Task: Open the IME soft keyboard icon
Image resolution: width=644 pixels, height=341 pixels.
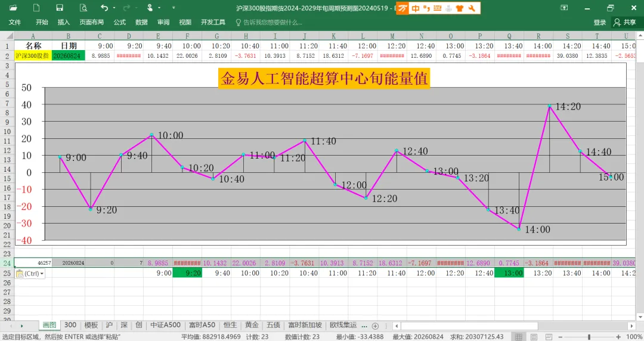Action: pos(438,8)
